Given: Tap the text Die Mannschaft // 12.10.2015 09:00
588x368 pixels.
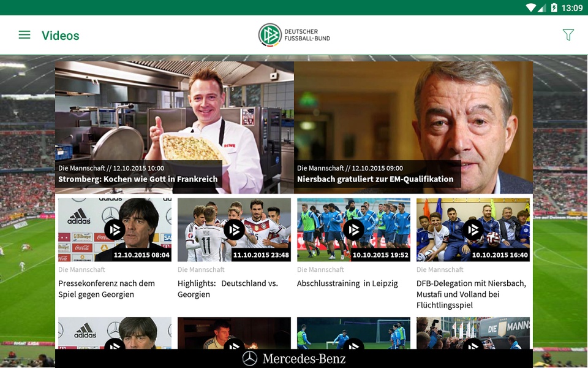Looking at the screenshot, I should pyautogui.click(x=350, y=168).
